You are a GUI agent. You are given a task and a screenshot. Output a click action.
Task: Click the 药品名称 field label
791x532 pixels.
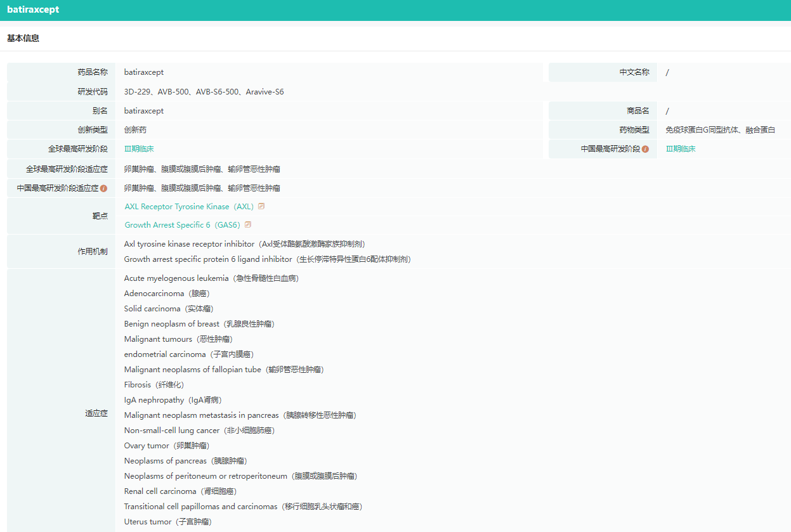pyautogui.click(x=93, y=72)
